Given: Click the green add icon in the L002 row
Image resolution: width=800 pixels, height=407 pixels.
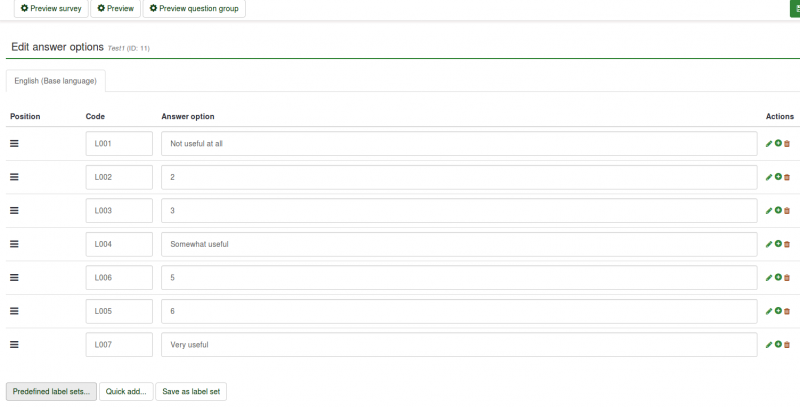Looking at the screenshot, I should pyautogui.click(x=778, y=177).
